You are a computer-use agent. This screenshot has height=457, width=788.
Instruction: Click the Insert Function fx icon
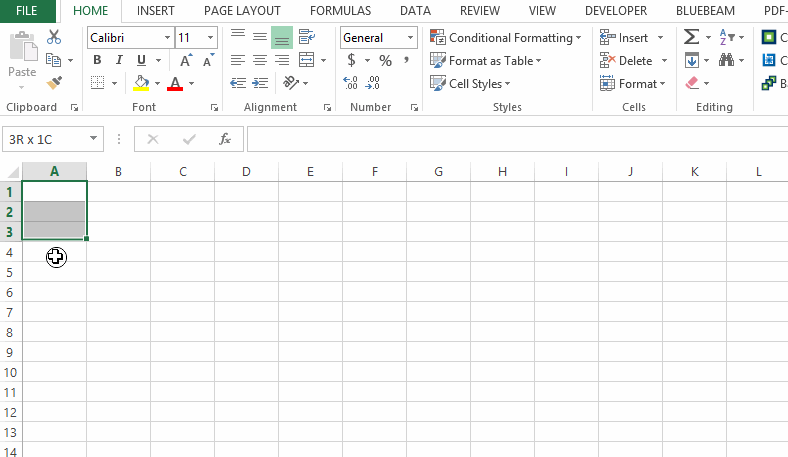[225, 139]
